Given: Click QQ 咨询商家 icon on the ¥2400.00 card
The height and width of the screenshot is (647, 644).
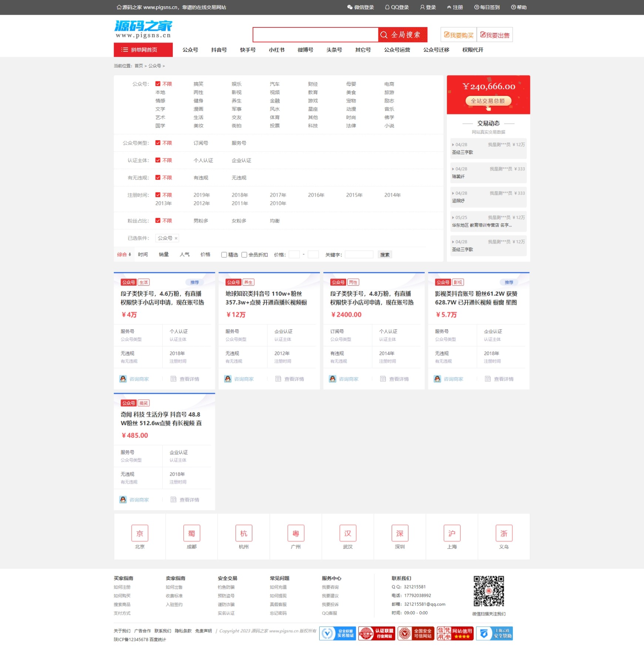Looking at the screenshot, I should point(333,379).
